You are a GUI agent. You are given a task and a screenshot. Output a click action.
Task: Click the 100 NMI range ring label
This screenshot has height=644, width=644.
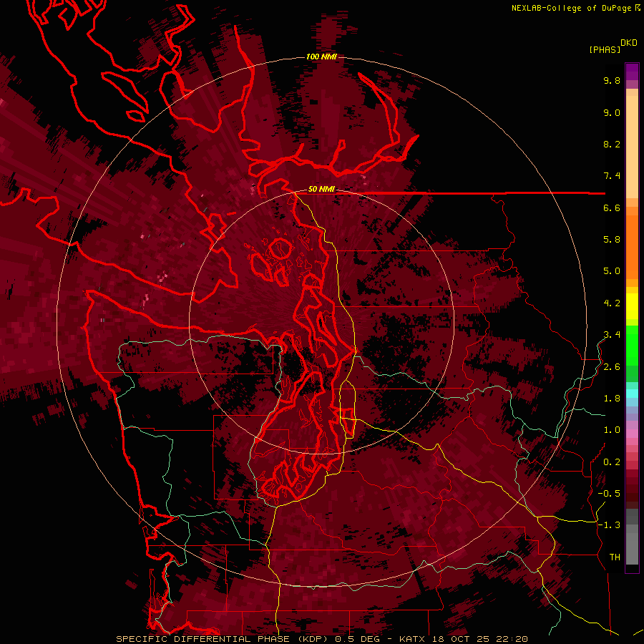[321, 57]
